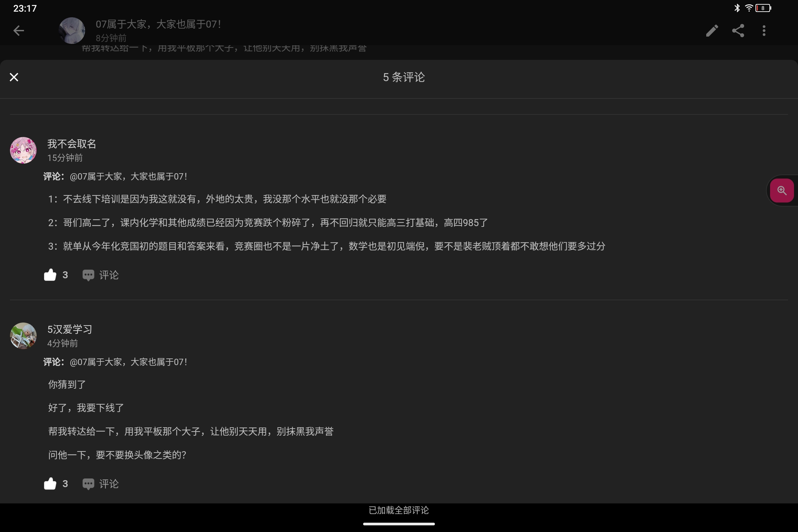This screenshot has width=798, height=532.
Task: Tap the pencil edit icon
Action: pos(712,31)
